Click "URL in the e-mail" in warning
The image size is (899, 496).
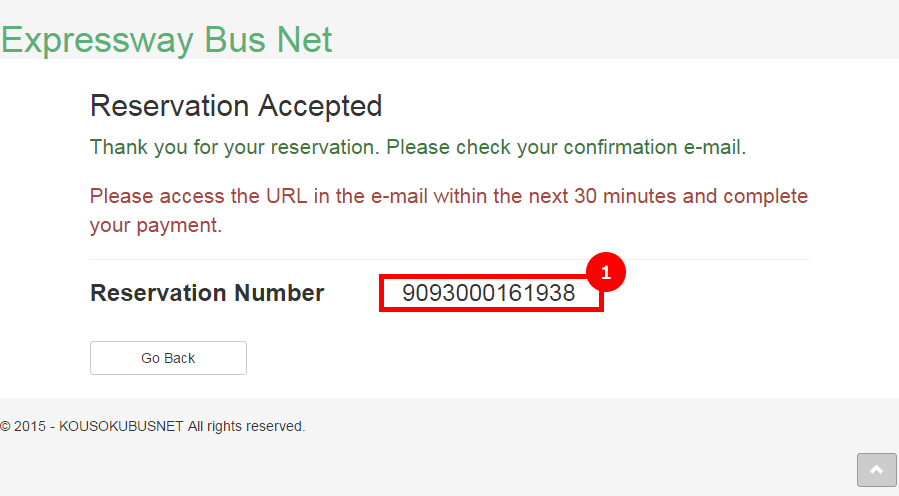pos(347,196)
